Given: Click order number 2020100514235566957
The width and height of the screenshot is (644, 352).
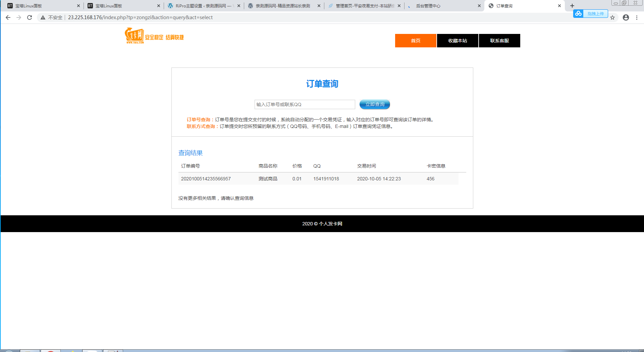Looking at the screenshot, I should (206, 179).
